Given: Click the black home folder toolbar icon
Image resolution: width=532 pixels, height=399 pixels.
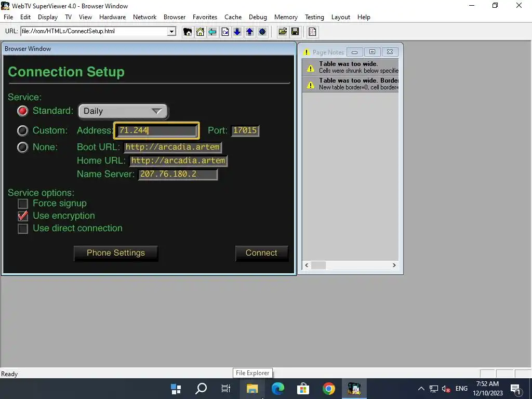Looking at the screenshot, I should click(187, 32).
